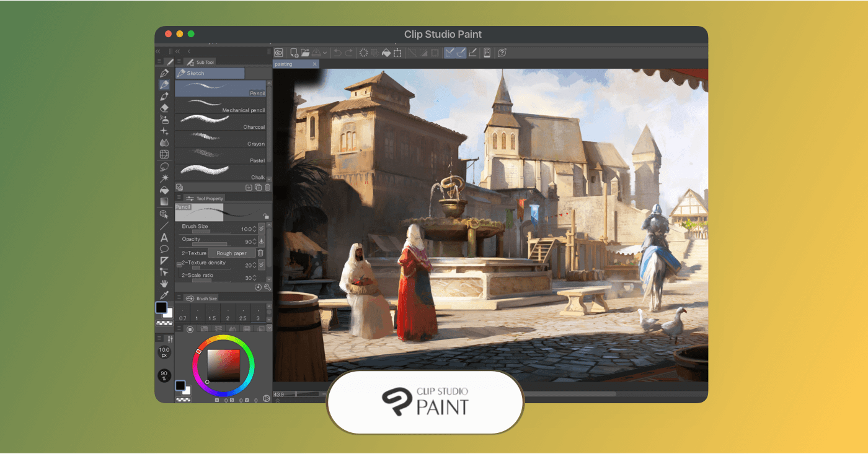Tick the checkbox below the sub tool list
868x454 pixels.
point(179,187)
